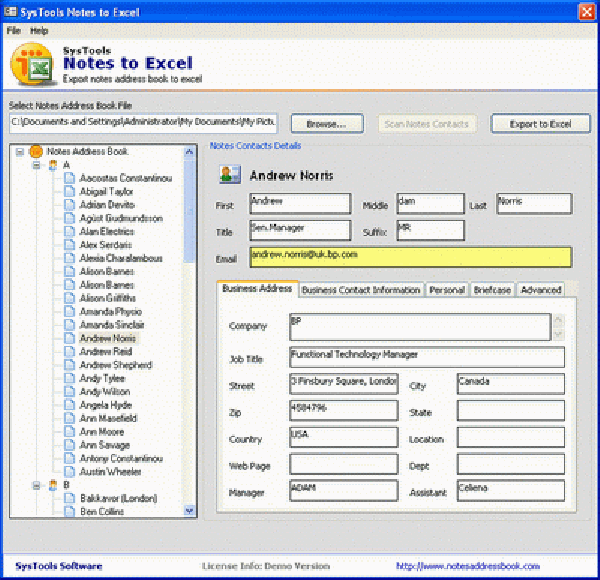The height and width of the screenshot is (580, 600).
Task: Switch to the Business Contact Information tab
Action: 361,290
